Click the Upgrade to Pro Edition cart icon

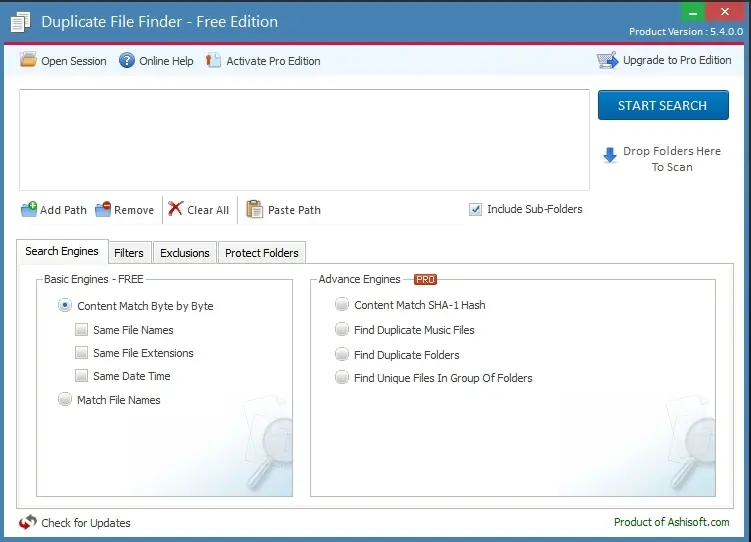(607, 60)
